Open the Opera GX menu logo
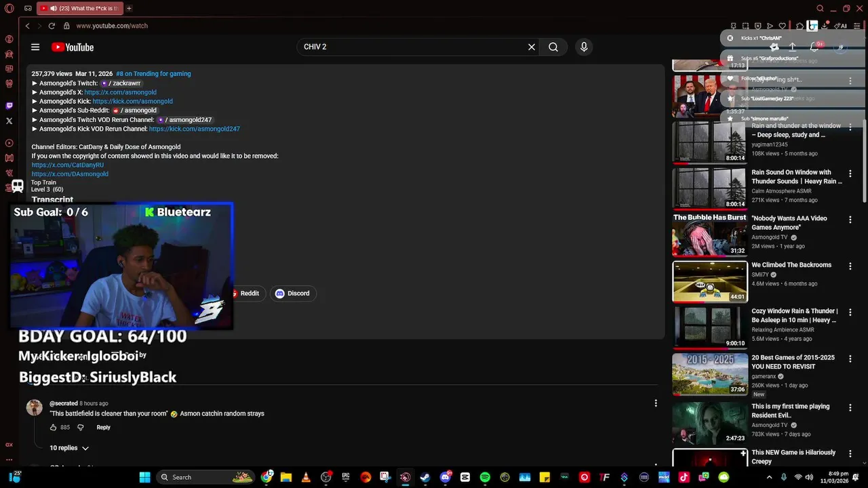 tap(9, 8)
